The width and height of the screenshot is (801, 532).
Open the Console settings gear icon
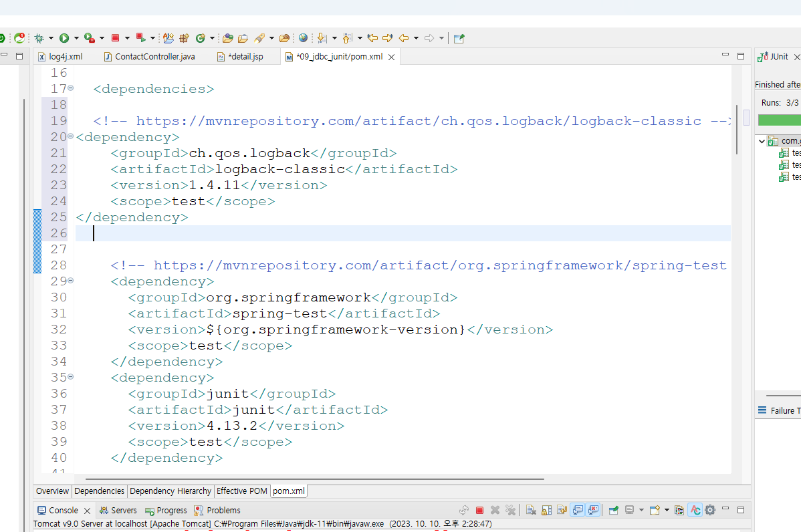point(710,510)
